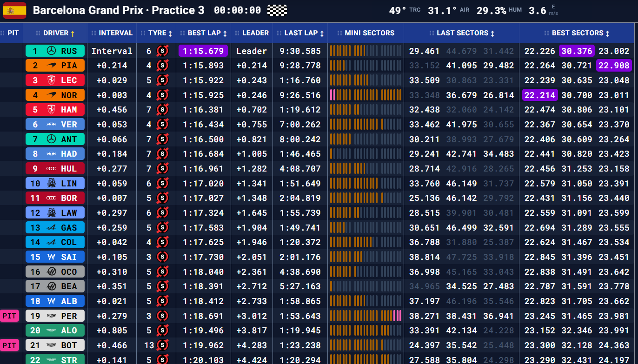Click the BEST SECTORS column grip handle

[547, 33]
